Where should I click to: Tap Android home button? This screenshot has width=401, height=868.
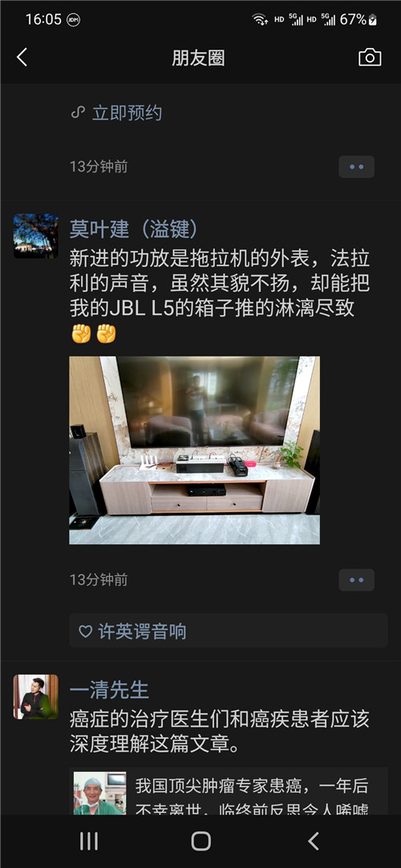(x=200, y=841)
